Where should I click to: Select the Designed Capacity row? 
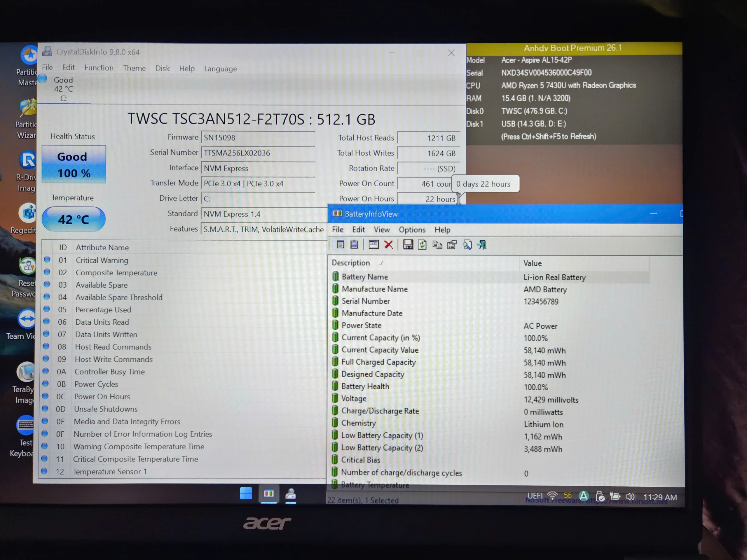pyautogui.click(x=489, y=374)
